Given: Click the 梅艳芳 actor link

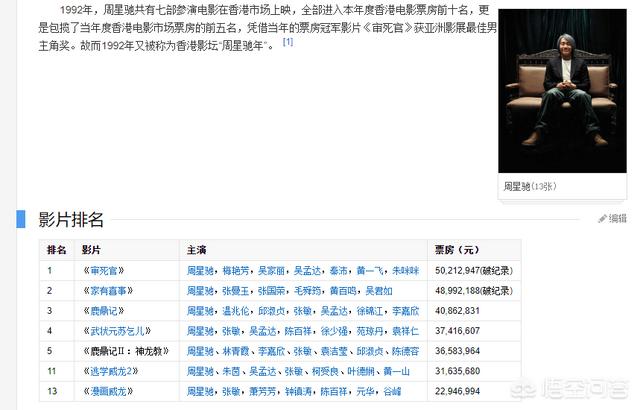Looking at the screenshot, I should tap(236, 271).
